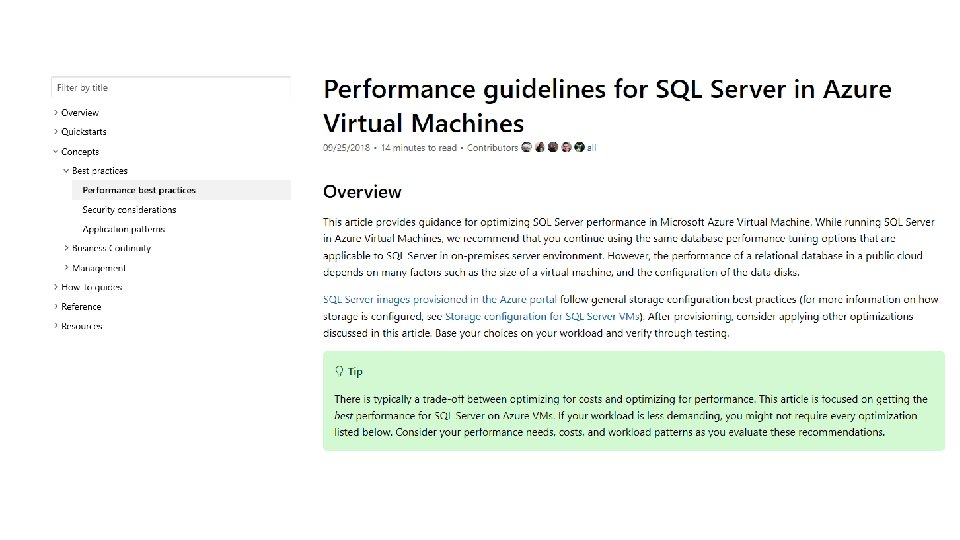Open SQL Server images provisioned link

pyautogui.click(x=440, y=299)
